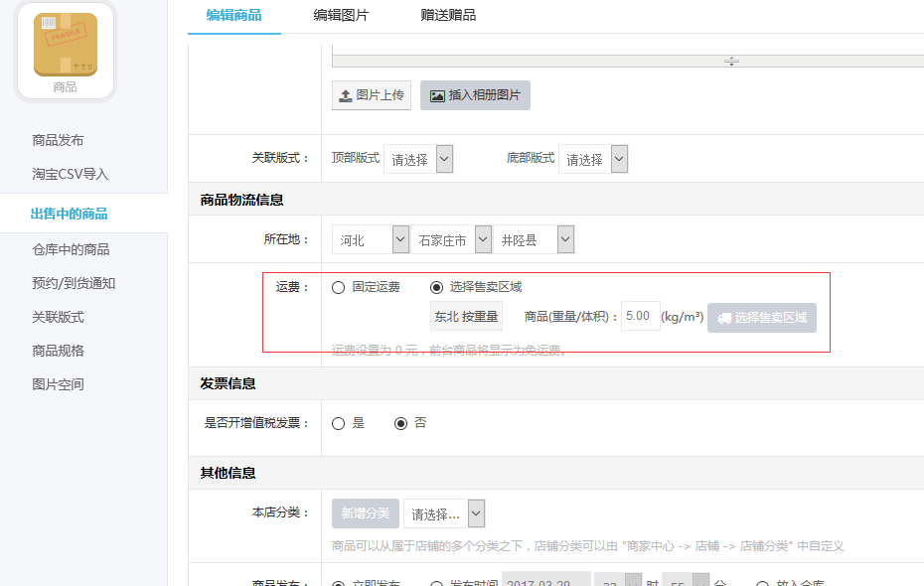
Task: Open 顶部版式 dropdown
Action: click(x=418, y=159)
